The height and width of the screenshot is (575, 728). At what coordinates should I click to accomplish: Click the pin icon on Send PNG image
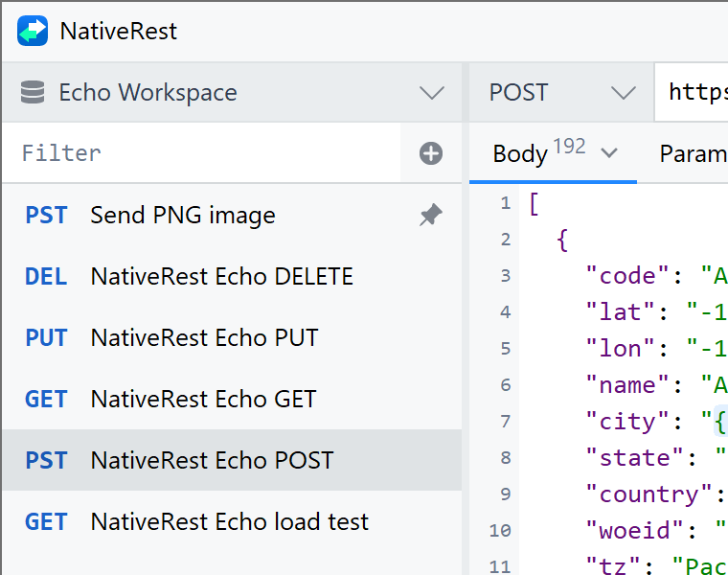pyautogui.click(x=431, y=215)
